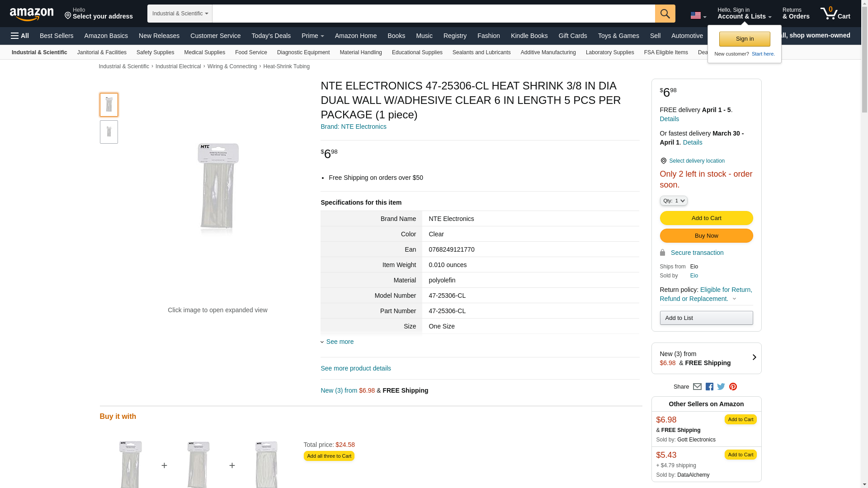The height and width of the screenshot is (488, 868).
Task: Expand the return policy details chevron
Action: pyautogui.click(x=734, y=299)
